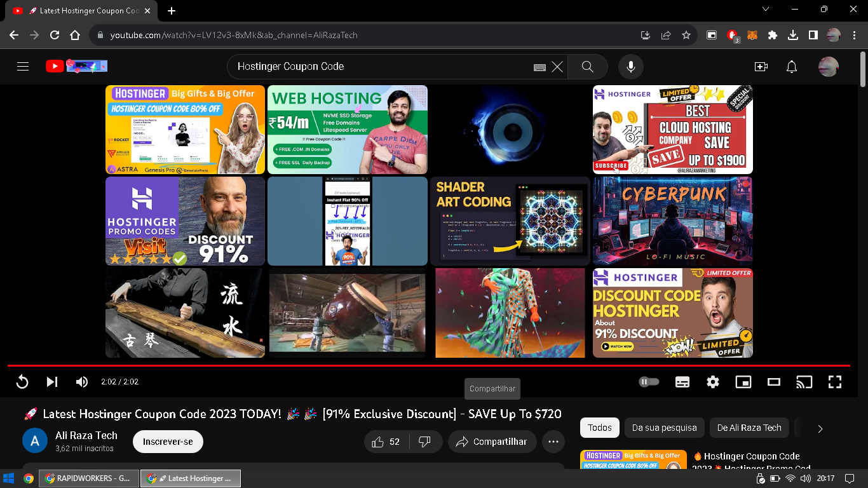The height and width of the screenshot is (488, 868).
Task: Open a new browser tab
Action: (x=172, y=11)
